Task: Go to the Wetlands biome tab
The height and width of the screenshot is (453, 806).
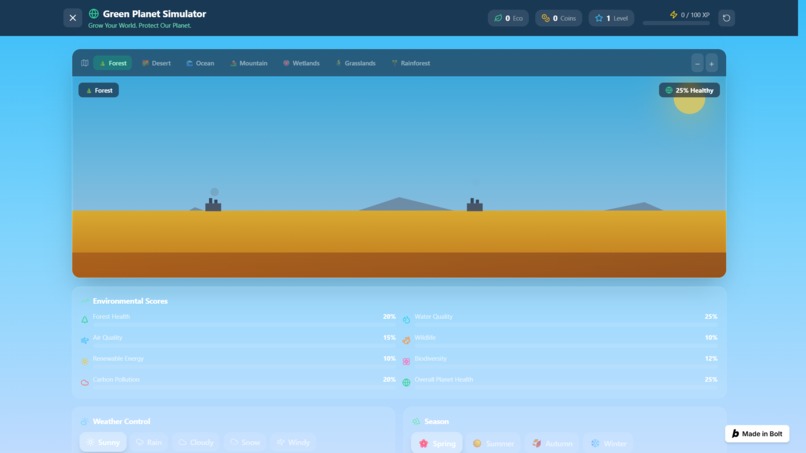Action: 301,63
